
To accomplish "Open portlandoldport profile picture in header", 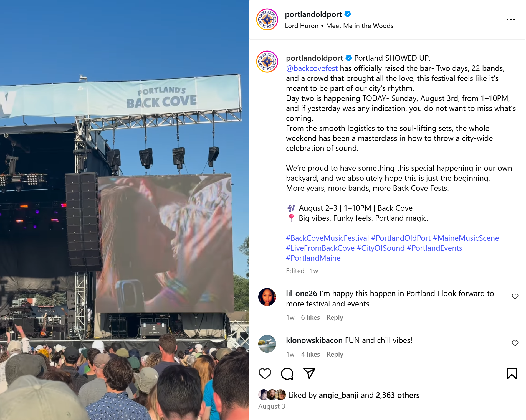I will point(267,19).
